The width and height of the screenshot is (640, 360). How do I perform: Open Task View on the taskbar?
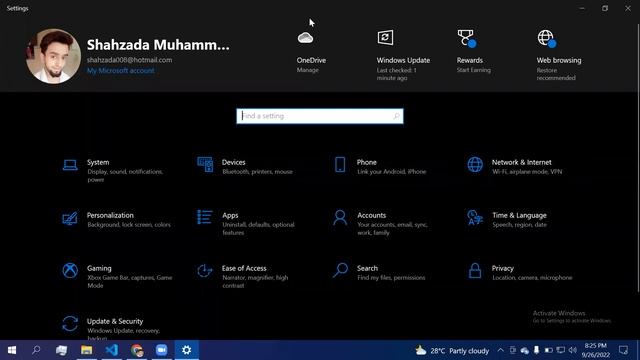click(x=62, y=350)
